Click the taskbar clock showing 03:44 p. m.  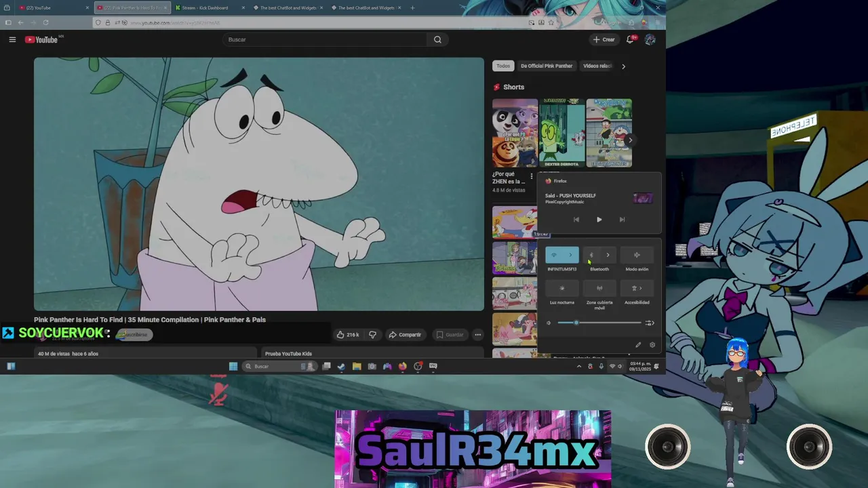point(640,366)
